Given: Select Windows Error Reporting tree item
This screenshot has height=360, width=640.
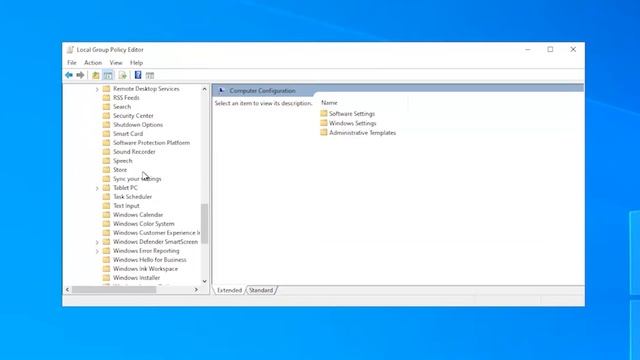Looking at the screenshot, I should click(146, 251).
